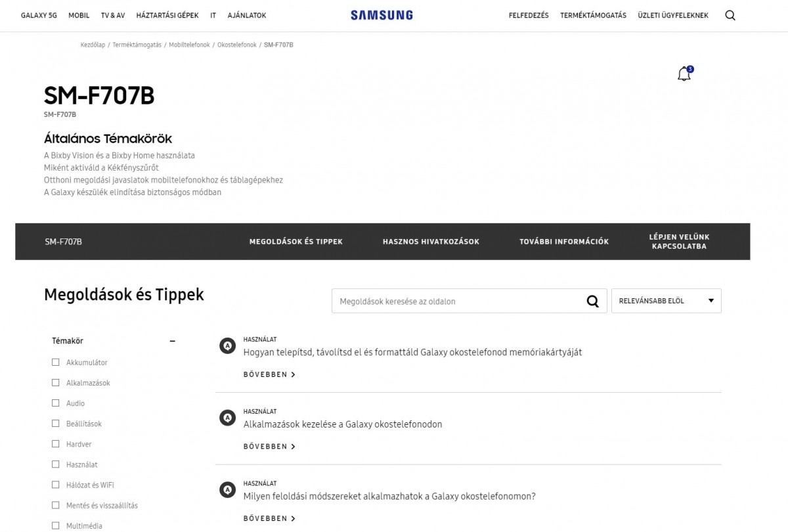Screen dimensions: 788x532
Task: Enable the Audio topic checkbox
Action: point(56,403)
